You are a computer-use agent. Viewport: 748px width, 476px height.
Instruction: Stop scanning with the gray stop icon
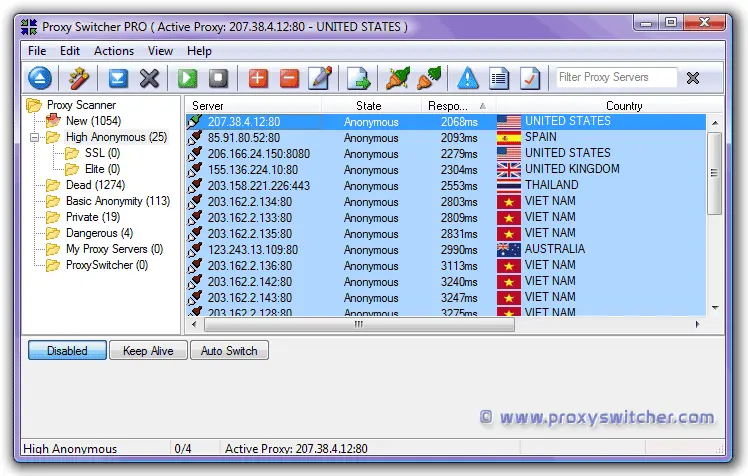218,78
